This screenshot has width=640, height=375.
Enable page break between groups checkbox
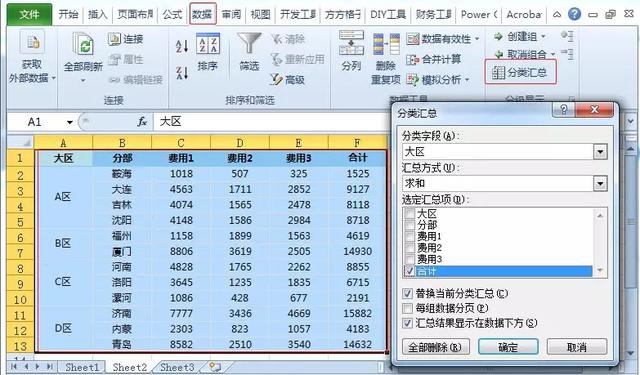[407, 308]
